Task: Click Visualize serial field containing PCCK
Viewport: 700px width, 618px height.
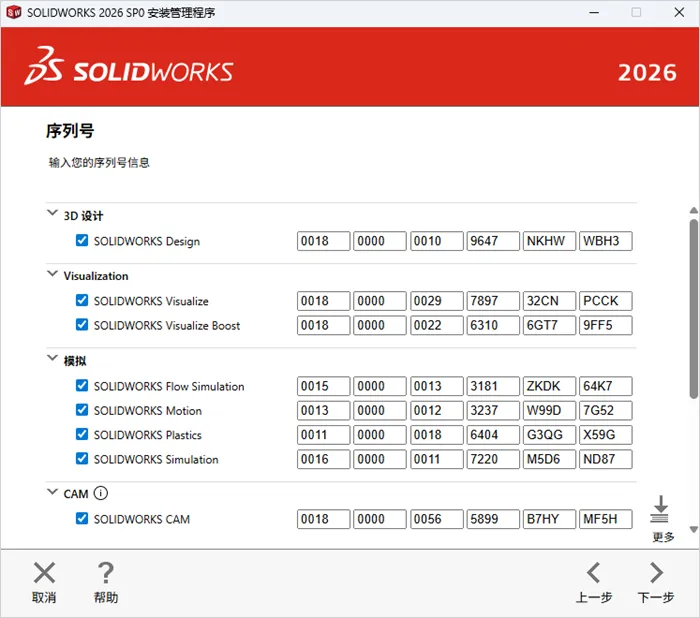Action: tap(606, 301)
